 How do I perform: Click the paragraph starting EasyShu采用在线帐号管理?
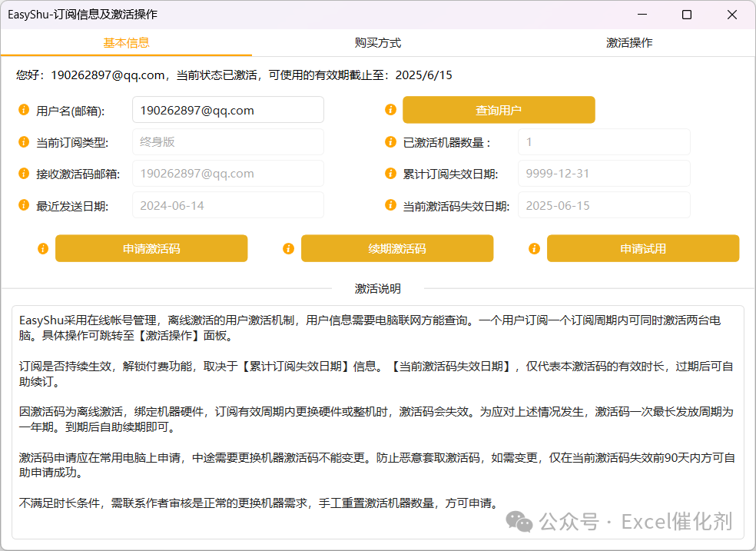tap(370, 328)
